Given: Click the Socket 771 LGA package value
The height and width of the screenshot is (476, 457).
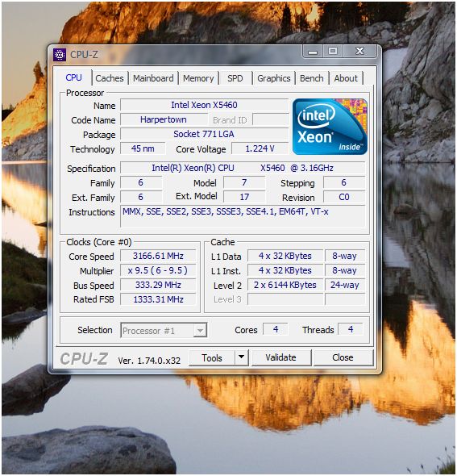Looking at the screenshot, I should (204, 134).
